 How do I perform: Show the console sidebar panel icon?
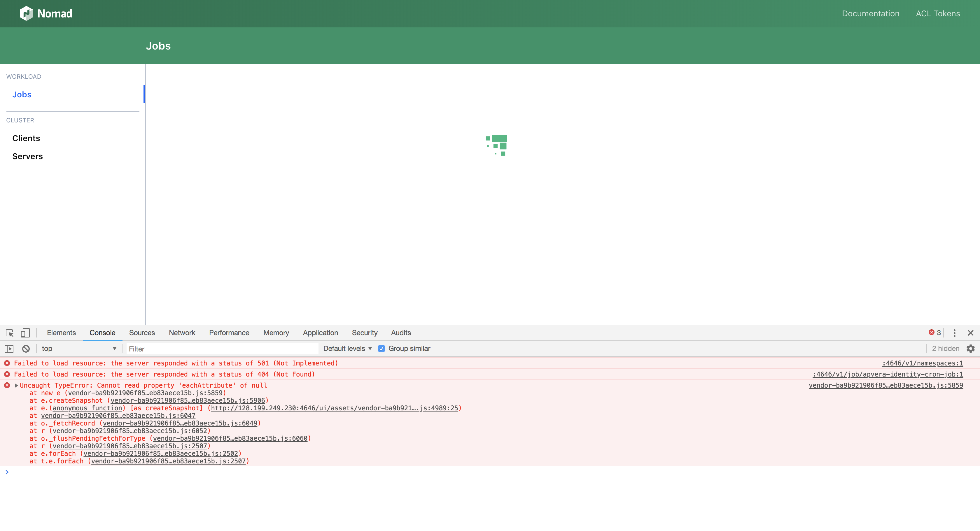pyautogui.click(x=9, y=349)
